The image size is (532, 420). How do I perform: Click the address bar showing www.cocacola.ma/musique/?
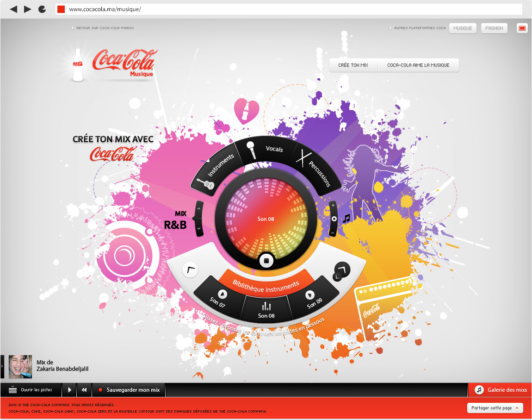click(x=289, y=9)
